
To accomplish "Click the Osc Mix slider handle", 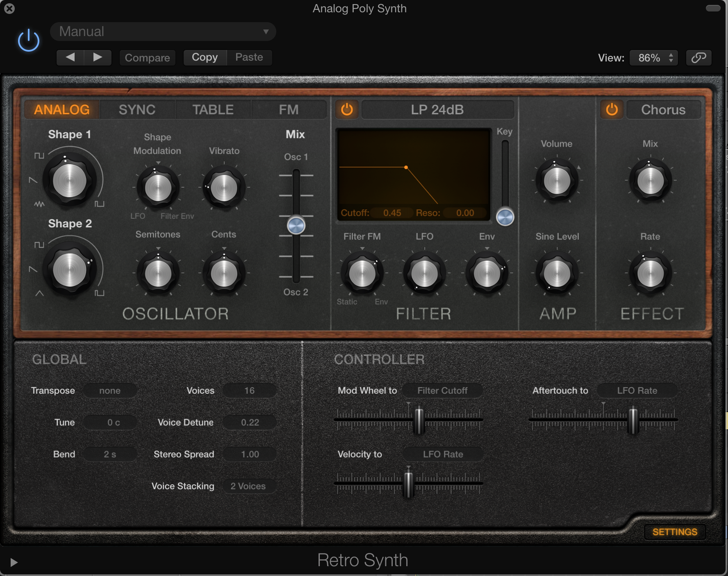I will [296, 225].
